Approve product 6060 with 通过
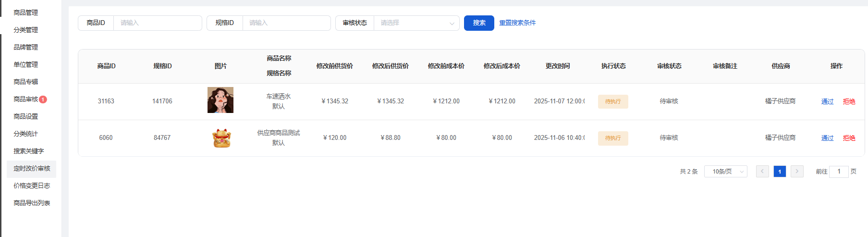The width and height of the screenshot is (868, 237). point(827,138)
